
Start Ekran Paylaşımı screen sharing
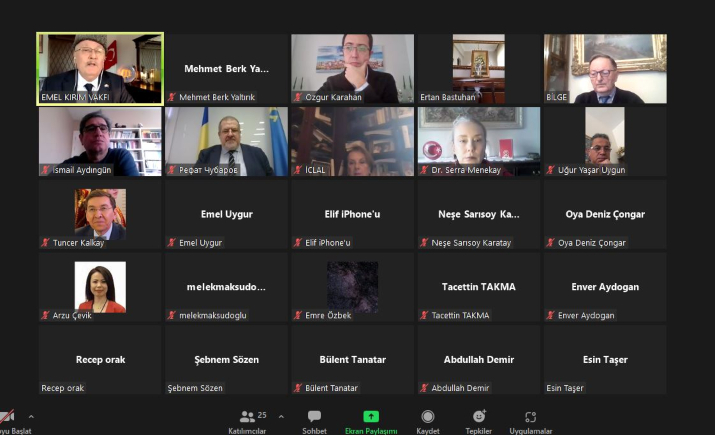[x=371, y=420]
